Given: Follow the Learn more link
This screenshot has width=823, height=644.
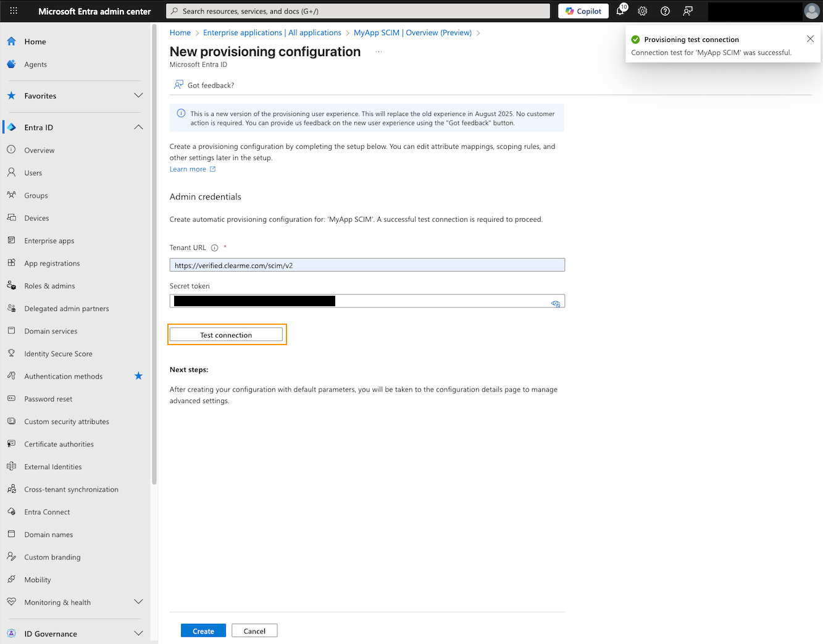Looking at the screenshot, I should click(x=193, y=169).
